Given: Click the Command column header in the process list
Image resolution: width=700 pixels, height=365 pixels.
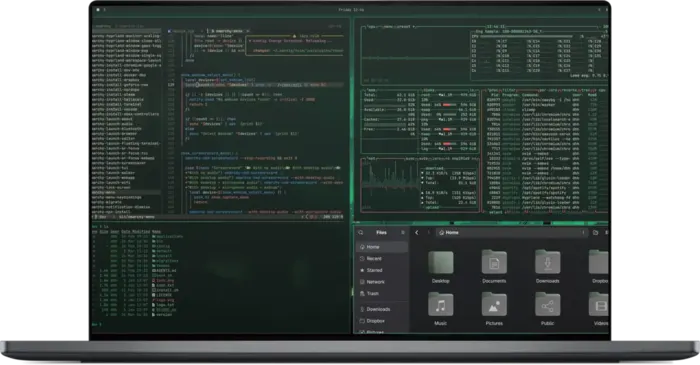Looking at the screenshot, I should point(531,95).
